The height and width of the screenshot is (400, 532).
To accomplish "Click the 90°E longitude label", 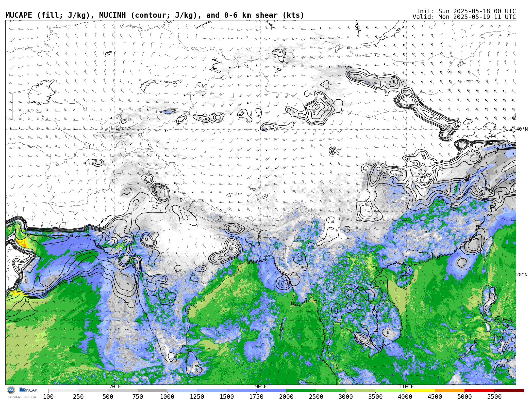I will (x=261, y=387).
